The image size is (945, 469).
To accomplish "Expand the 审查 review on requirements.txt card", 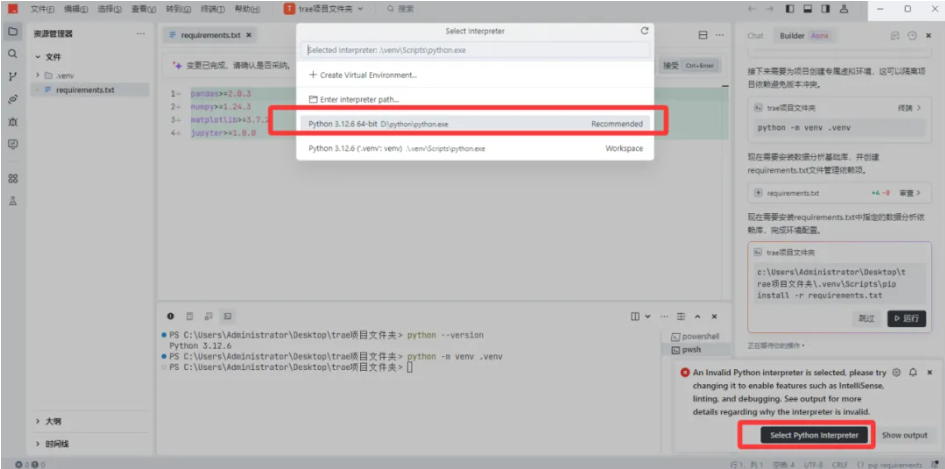I will click(910, 194).
